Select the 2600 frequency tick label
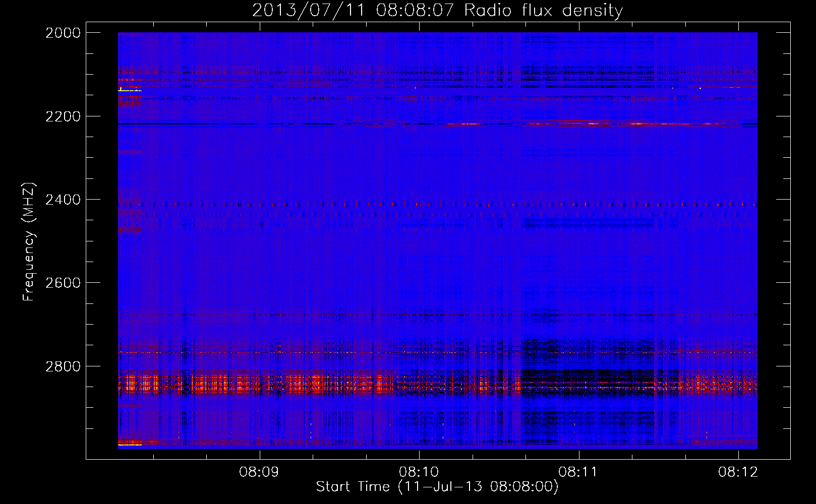The image size is (816, 504). pyautogui.click(x=63, y=283)
